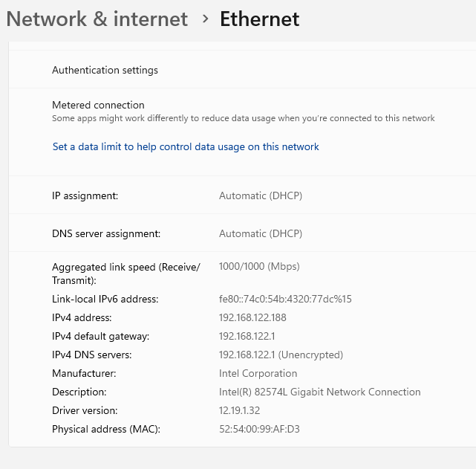Select the MAC address 52:54:00:99:AF:D3
Viewport: 476px width, 469px height.
[x=259, y=429]
